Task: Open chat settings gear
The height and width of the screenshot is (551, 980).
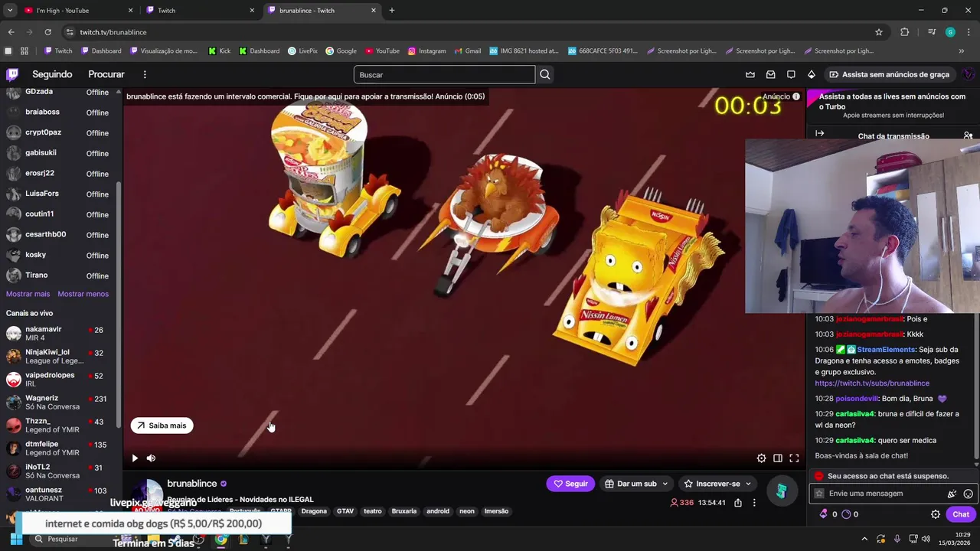Action: pyautogui.click(x=936, y=514)
